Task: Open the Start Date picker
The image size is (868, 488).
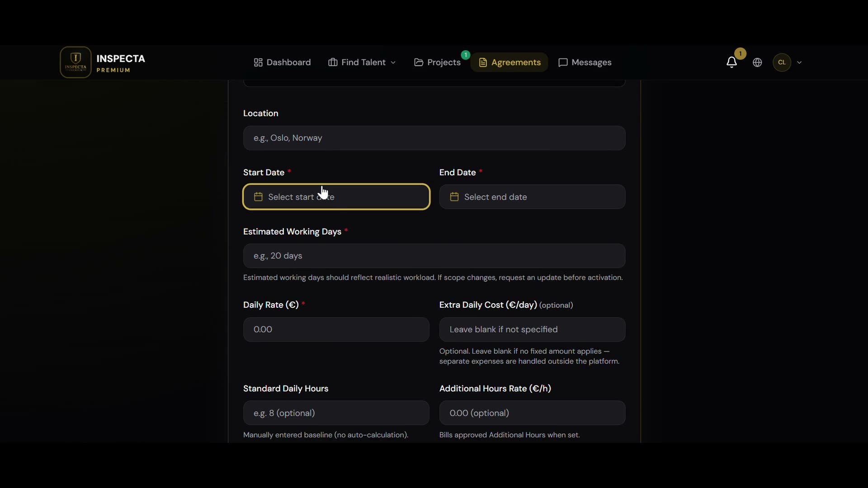Action: pyautogui.click(x=336, y=197)
